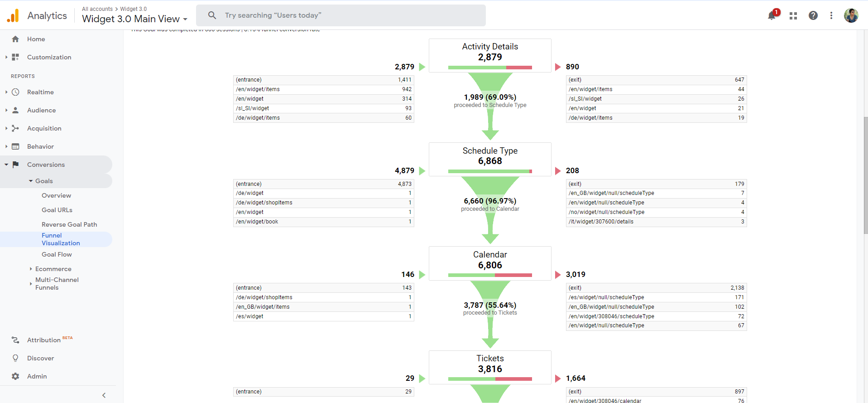The image size is (868, 403).
Task: Open the Discover link
Action: click(x=40, y=358)
